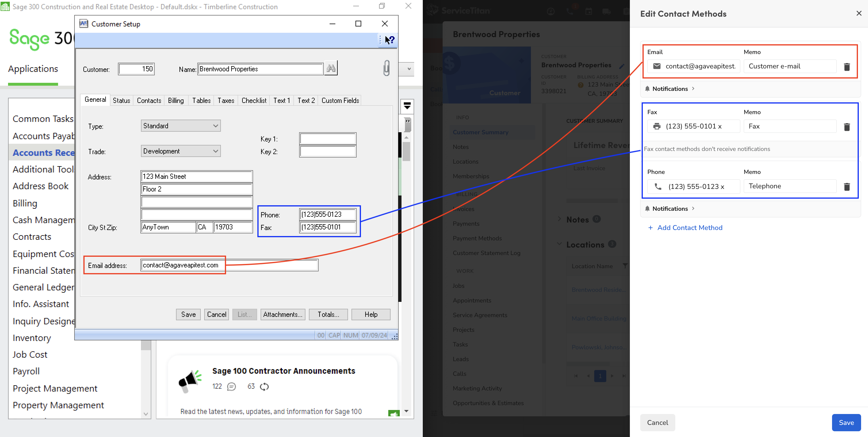Click the Phone field in Customer Setup
This screenshot has height=437, width=868.
[328, 214]
